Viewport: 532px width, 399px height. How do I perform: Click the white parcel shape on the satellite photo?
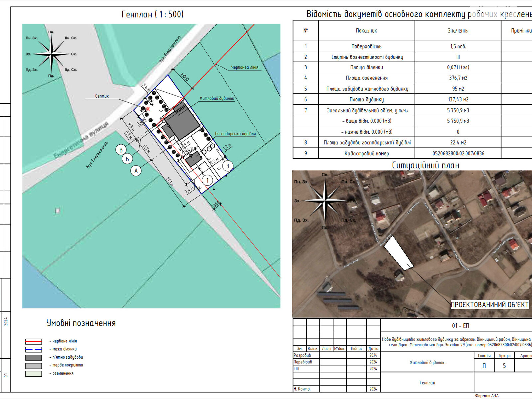398,253
